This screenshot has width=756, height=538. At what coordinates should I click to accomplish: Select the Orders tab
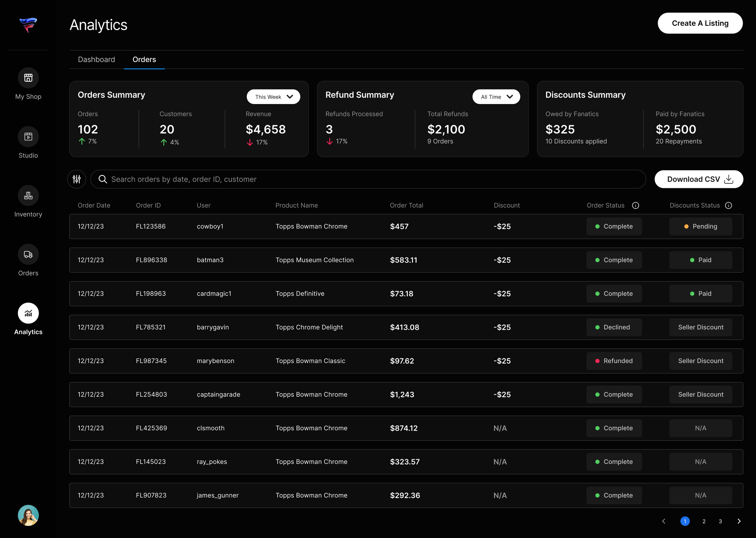(144, 60)
